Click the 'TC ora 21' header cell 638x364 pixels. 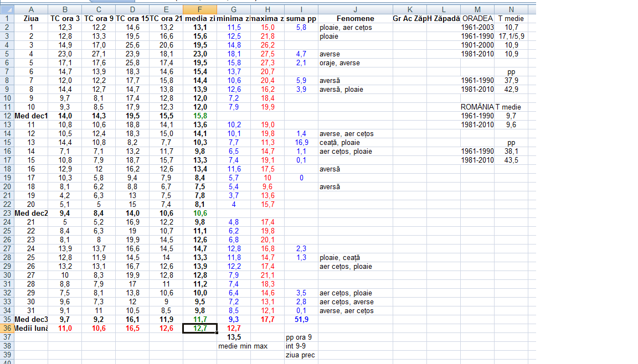point(166,19)
